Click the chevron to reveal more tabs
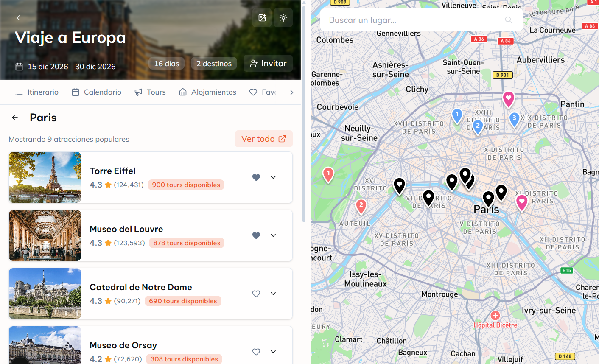The image size is (599, 364). (x=292, y=92)
